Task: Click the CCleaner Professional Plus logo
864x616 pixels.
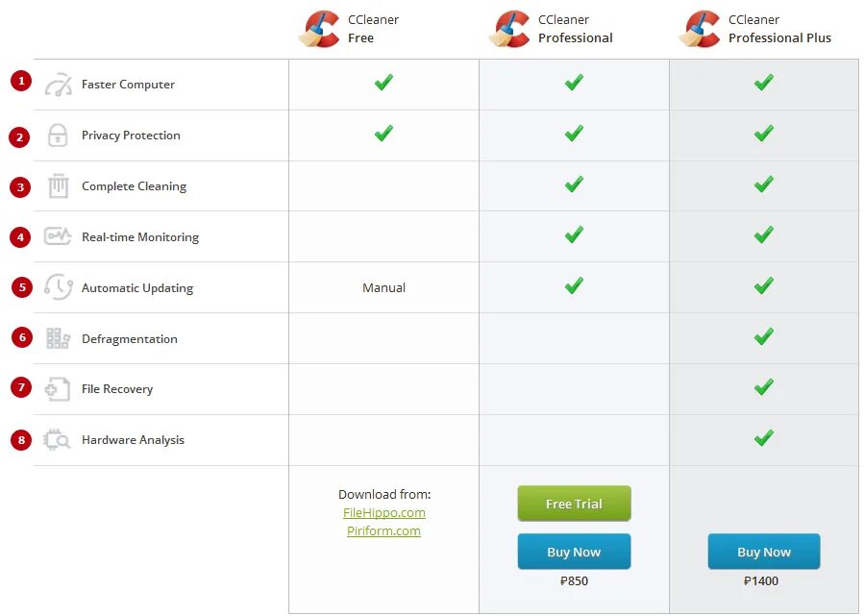Action: (700, 29)
